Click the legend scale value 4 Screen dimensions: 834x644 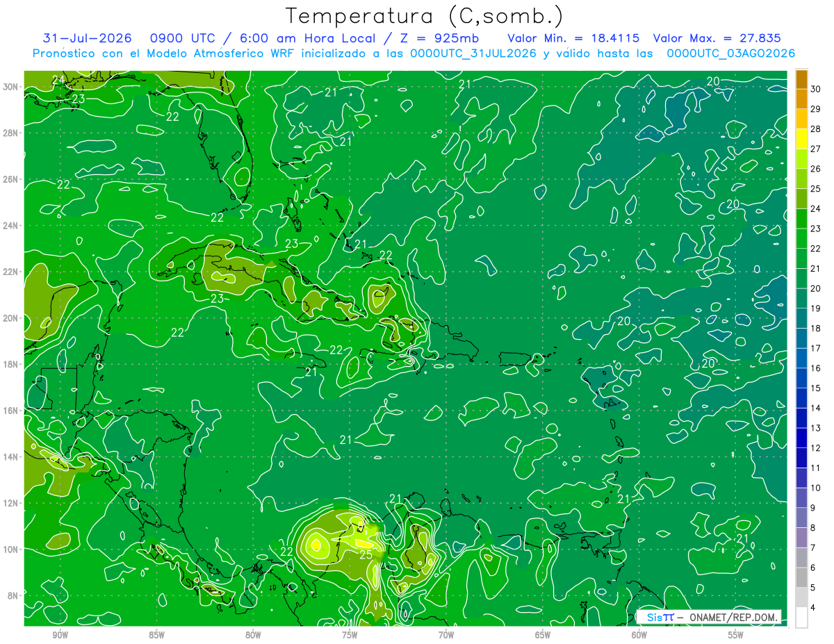point(813,608)
